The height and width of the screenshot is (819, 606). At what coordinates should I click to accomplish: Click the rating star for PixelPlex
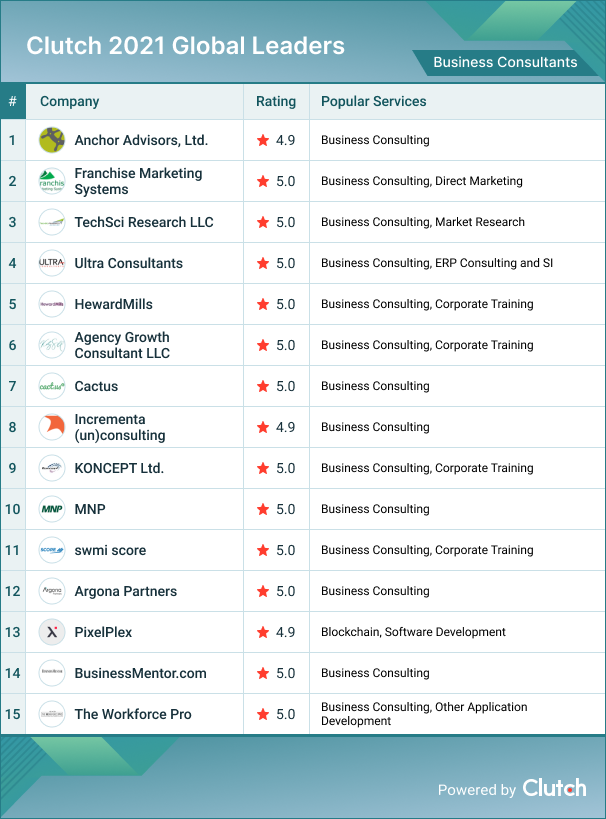(263, 632)
